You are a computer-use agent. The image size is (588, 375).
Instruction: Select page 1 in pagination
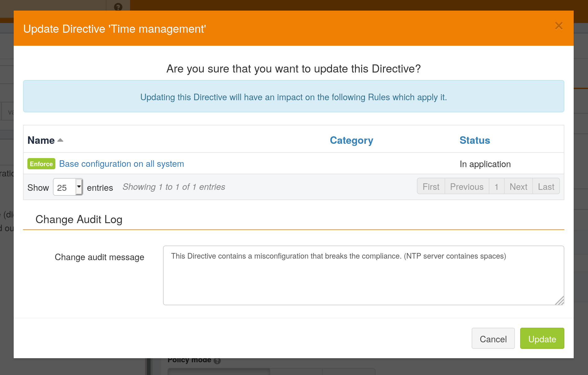pyautogui.click(x=497, y=187)
